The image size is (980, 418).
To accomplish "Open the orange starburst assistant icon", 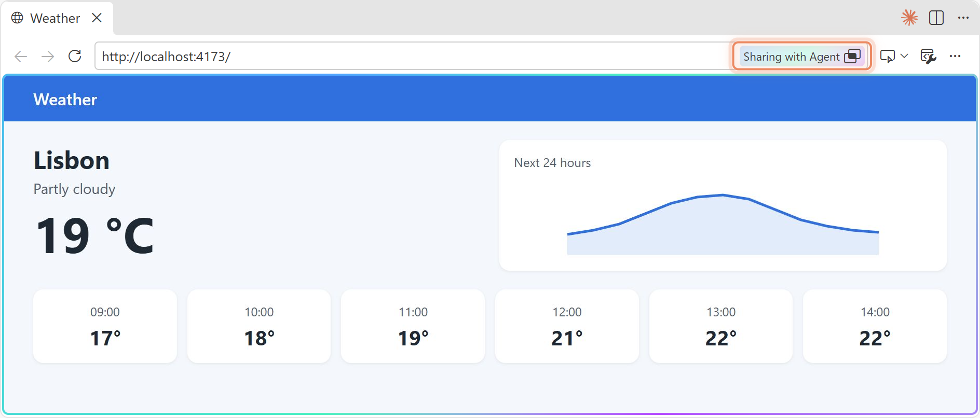I will tap(909, 18).
